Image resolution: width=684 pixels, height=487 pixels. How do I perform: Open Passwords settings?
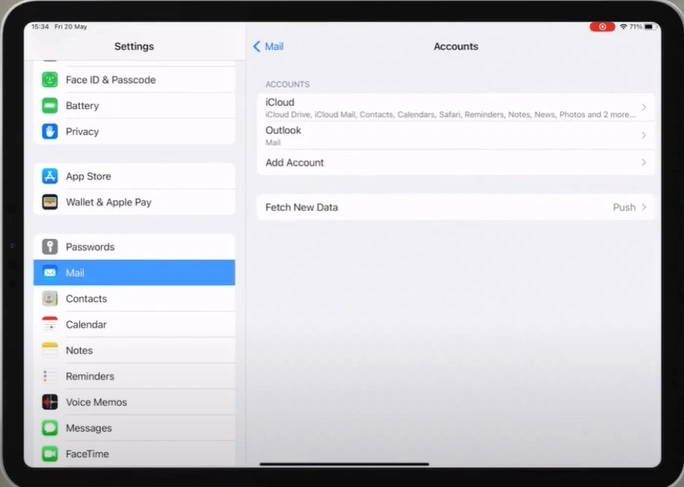(134, 247)
